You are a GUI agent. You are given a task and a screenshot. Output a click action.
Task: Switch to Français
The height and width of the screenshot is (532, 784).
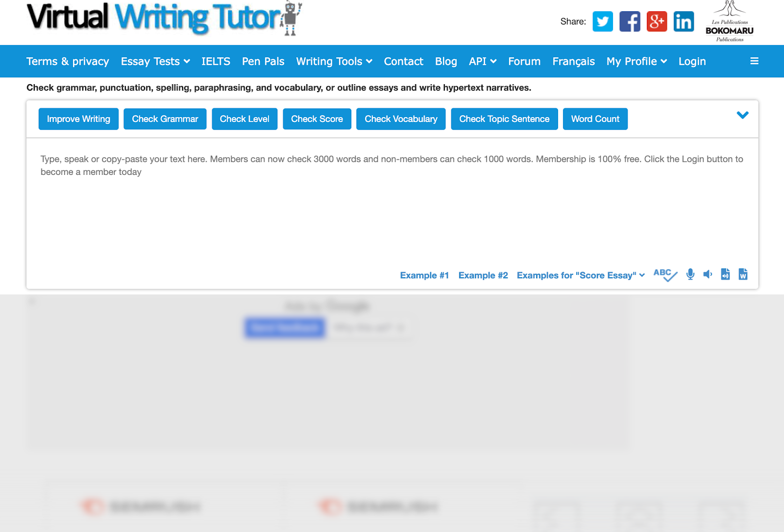[574, 61]
